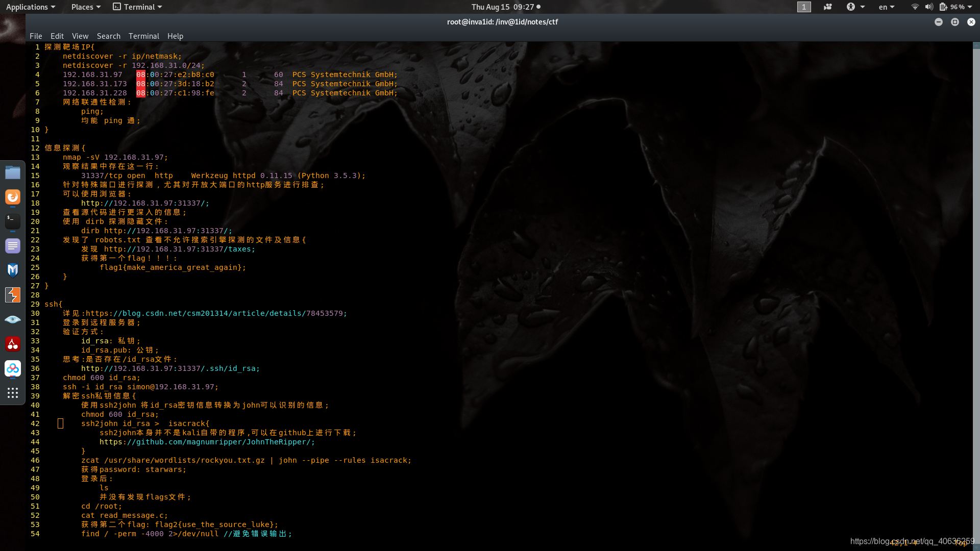Screen dimensions: 980x551
Task: Open the system menu arrow beside battery
Action: point(970,7)
